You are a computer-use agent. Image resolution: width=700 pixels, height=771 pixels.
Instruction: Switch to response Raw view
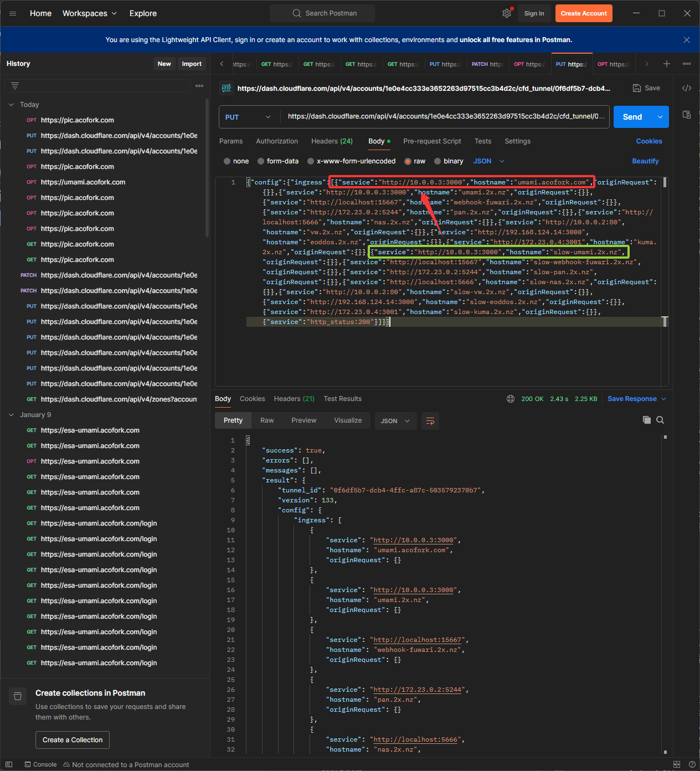(267, 420)
